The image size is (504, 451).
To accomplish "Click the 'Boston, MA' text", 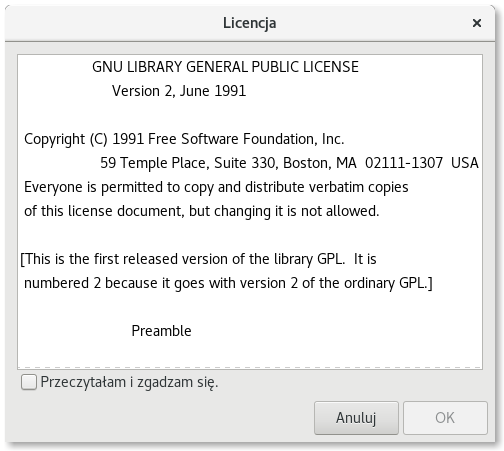I will tap(320, 163).
